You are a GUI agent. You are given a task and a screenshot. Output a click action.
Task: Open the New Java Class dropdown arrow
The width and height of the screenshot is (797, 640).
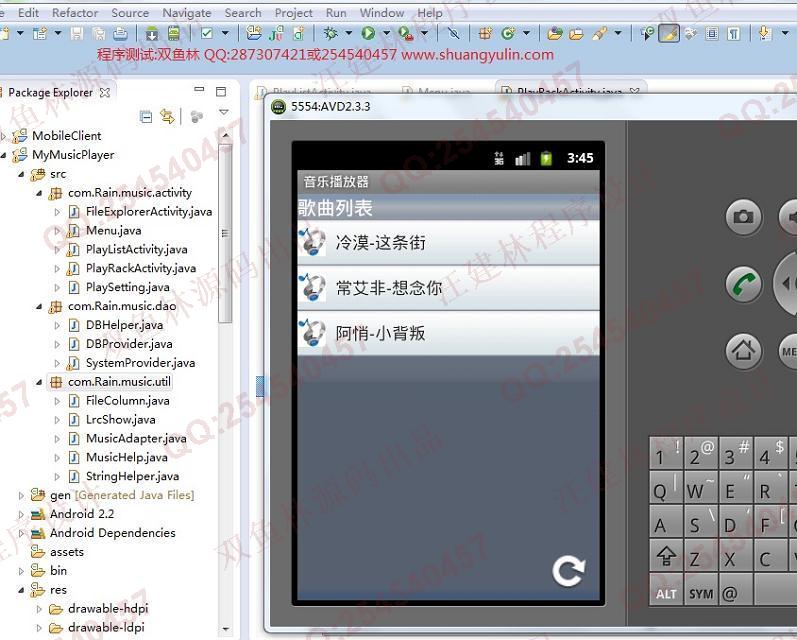click(x=526, y=34)
